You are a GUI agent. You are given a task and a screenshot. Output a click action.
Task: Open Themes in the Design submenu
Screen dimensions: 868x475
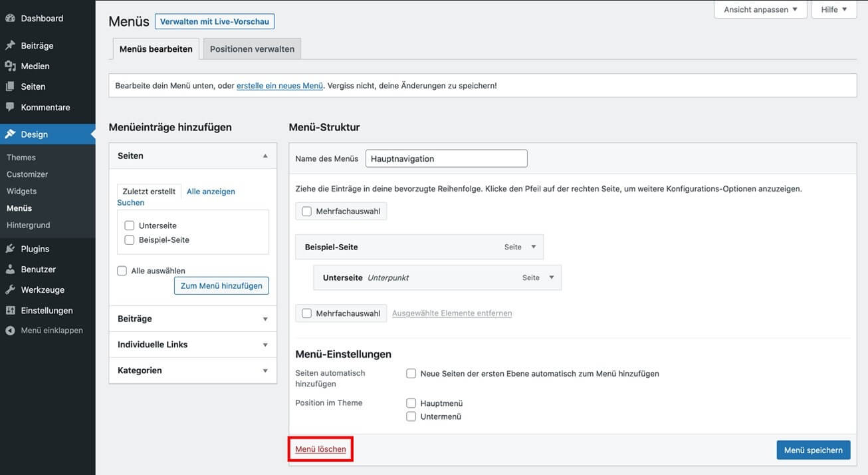(21, 158)
